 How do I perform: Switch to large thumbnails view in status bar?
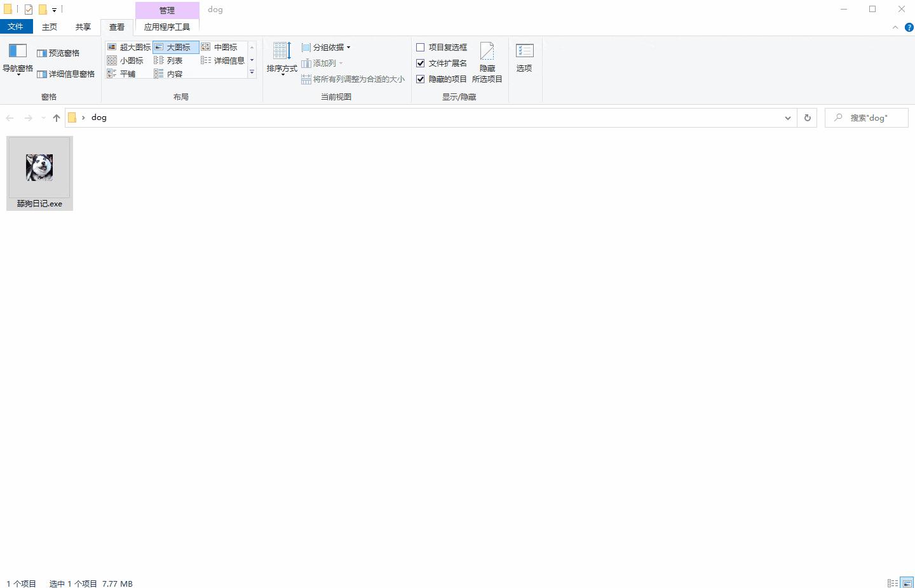pos(907,583)
